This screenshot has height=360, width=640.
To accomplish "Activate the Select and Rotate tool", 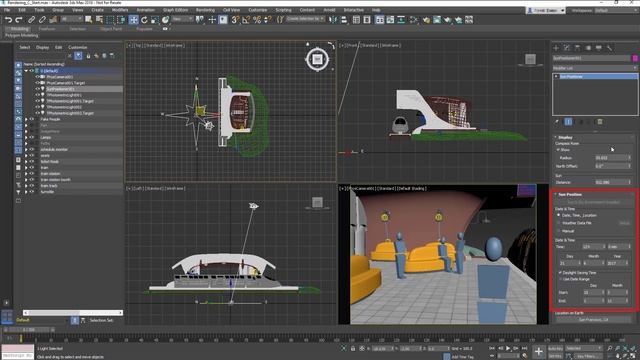I will click(x=144, y=20).
